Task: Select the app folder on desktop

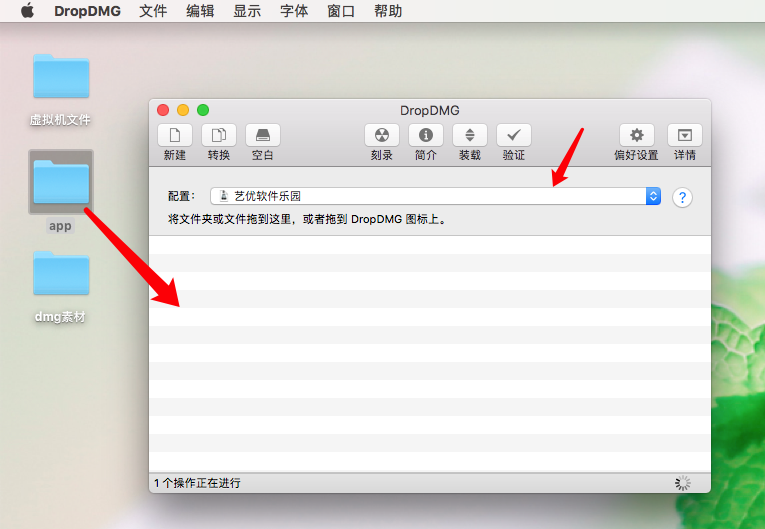Action: point(61,182)
